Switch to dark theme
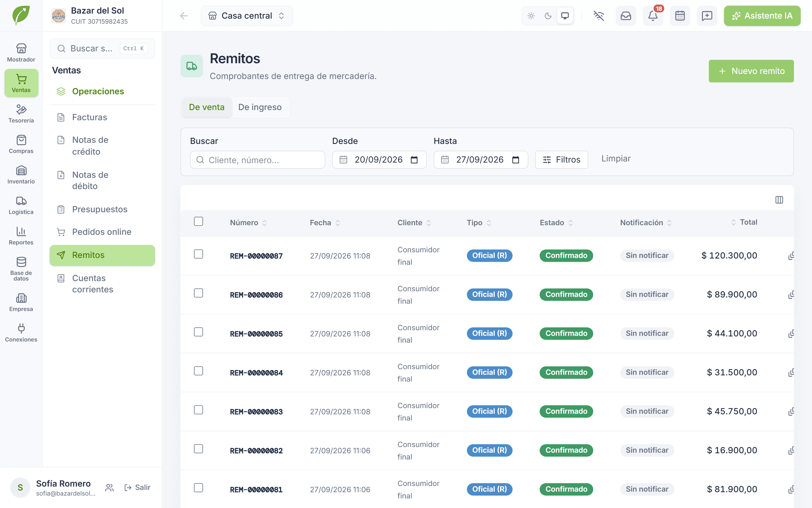Image resolution: width=812 pixels, height=508 pixels. [548, 16]
